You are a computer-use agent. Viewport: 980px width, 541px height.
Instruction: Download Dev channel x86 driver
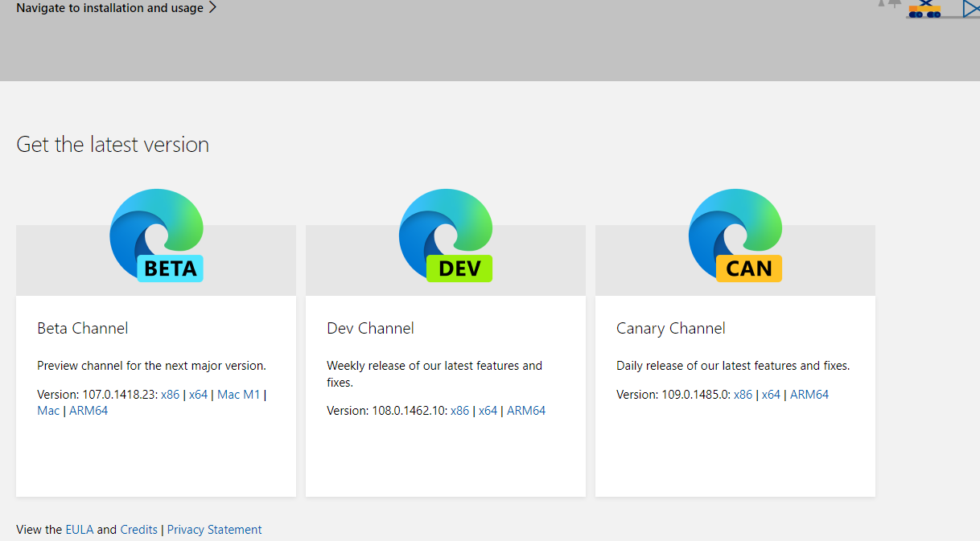tap(460, 411)
